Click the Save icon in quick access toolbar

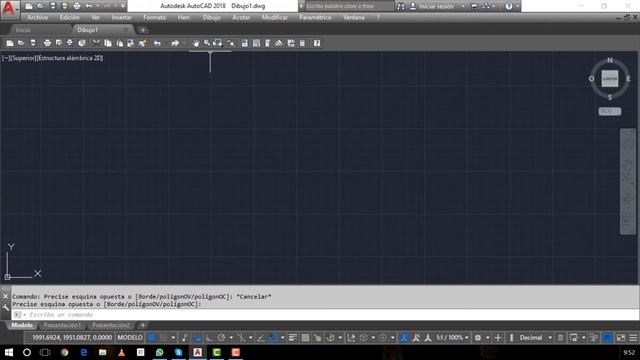53,6
